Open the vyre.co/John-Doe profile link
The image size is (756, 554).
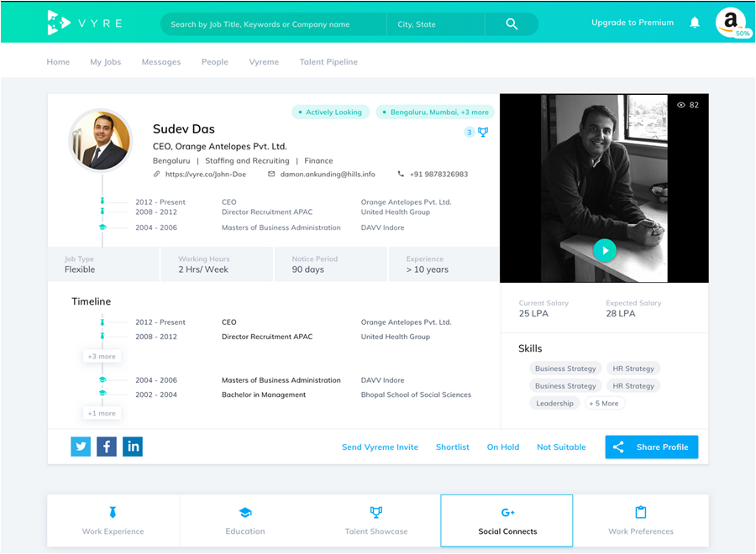point(206,175)
